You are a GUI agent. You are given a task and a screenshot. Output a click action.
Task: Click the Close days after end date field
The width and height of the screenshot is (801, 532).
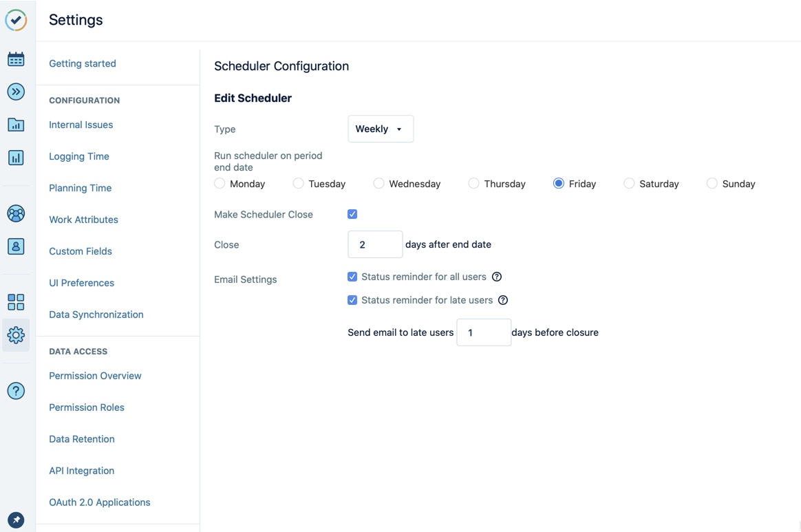click(x=375, y=244)
